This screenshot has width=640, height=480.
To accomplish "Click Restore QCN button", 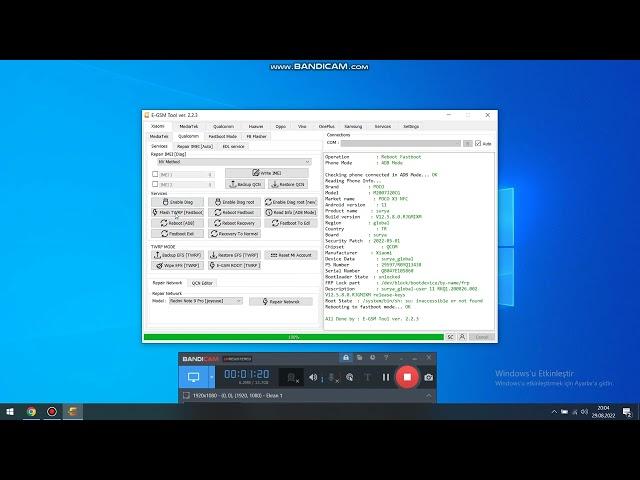I will click(x=288, y=184).
